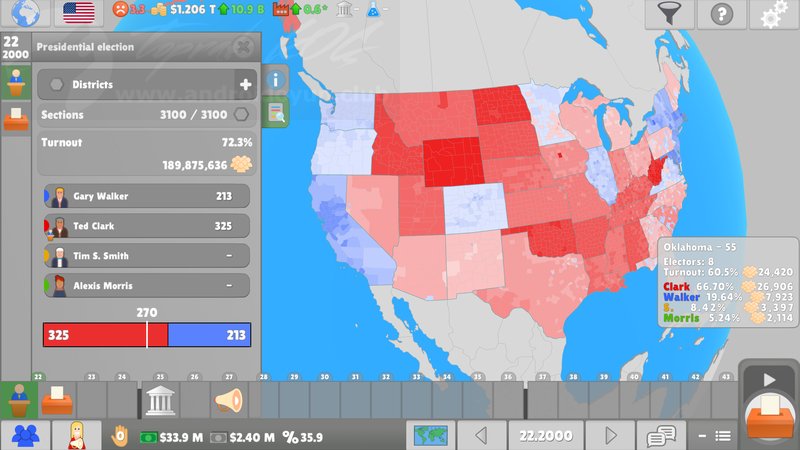The height and width of the screenshot is (450, 800).
Task: Toggle the Districts hexagon selector
Action: pos(56,85)
